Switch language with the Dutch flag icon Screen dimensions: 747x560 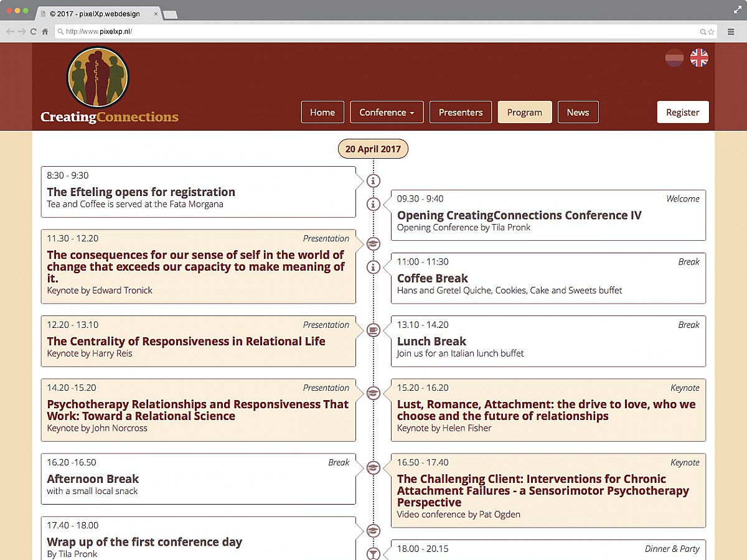point(674,58)
